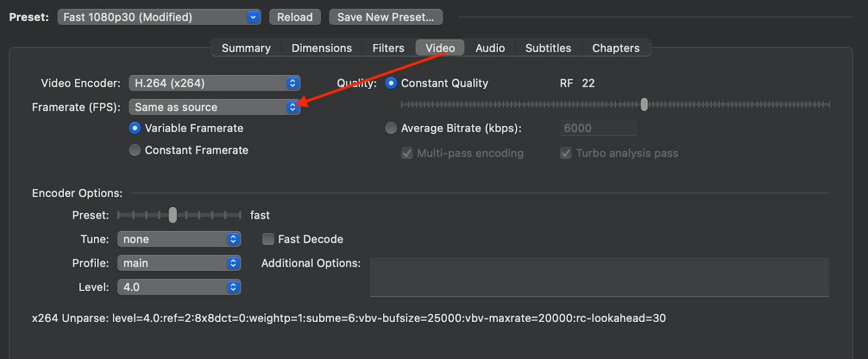Switch to the Summary tab

246,48
